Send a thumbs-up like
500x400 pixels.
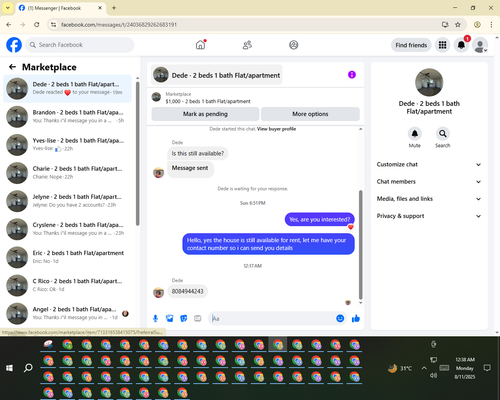click(x=356, y=318)
